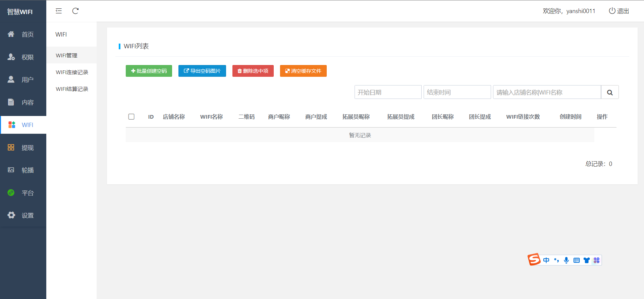Click the 开始日期 start date field
Viewport: 644px width, 299px height.
coord(388,92)
